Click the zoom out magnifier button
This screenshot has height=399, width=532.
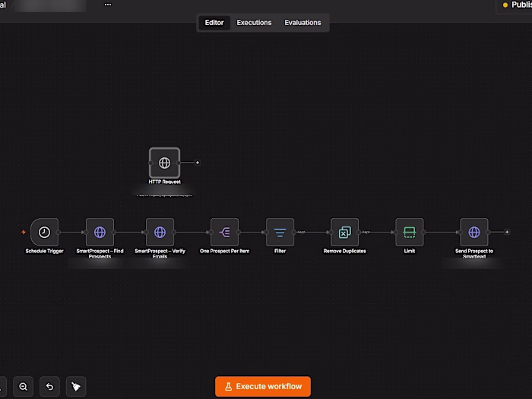pyautogui.click(x=23, y=386)
